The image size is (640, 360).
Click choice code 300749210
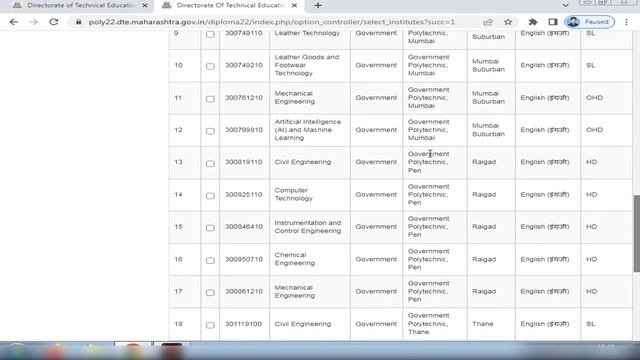[x=244, y=65]
